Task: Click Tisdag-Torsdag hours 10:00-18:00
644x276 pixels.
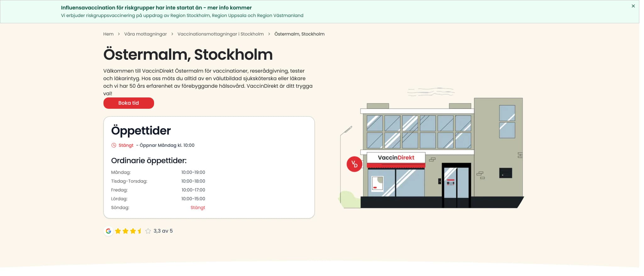Action: (x=193, y=181)
